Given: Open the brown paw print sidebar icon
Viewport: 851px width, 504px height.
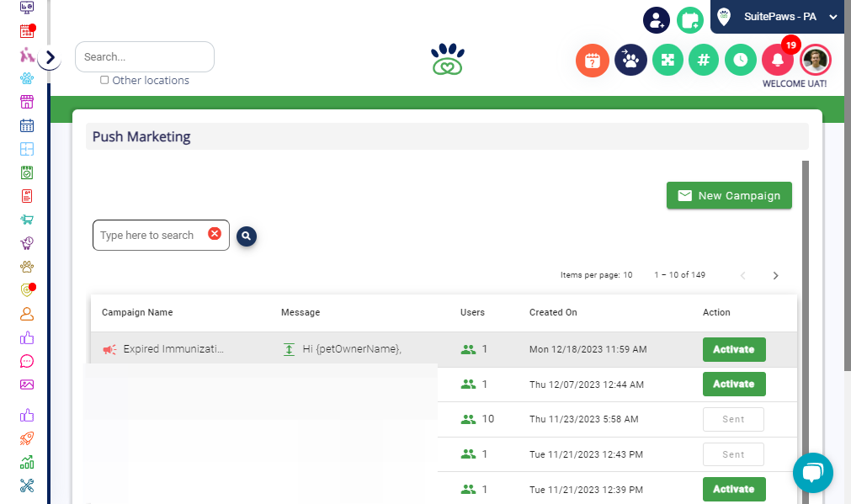Looking at the screenshot, I should tap(27, 267).
